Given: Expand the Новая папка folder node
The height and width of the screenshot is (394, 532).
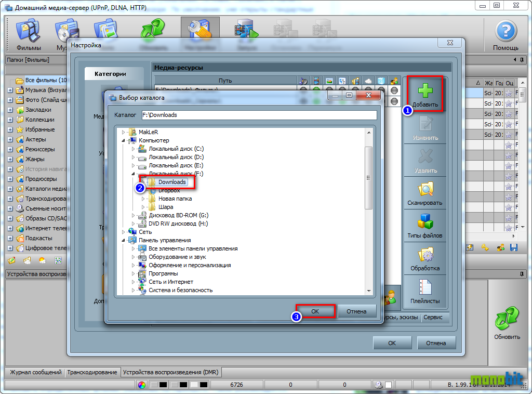Looking at the screenshot, I should pyautogui.click(x=143, y=199).
